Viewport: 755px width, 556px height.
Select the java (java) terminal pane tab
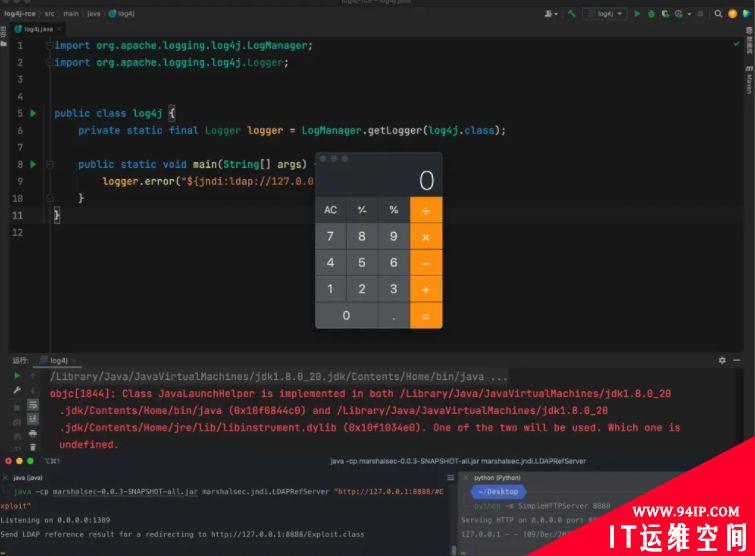(28, 478)
